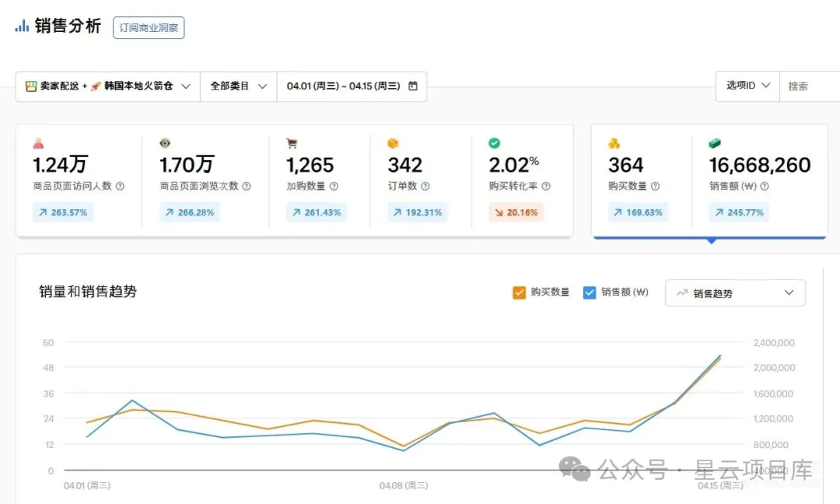
Task: Click help icon beside 加购数量
Action: click(x=334, y=187)
